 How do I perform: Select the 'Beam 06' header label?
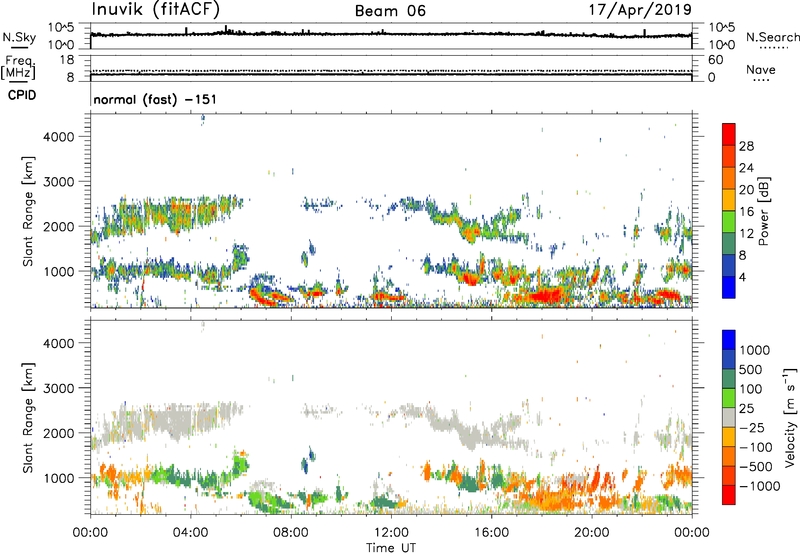click(390, 11)
